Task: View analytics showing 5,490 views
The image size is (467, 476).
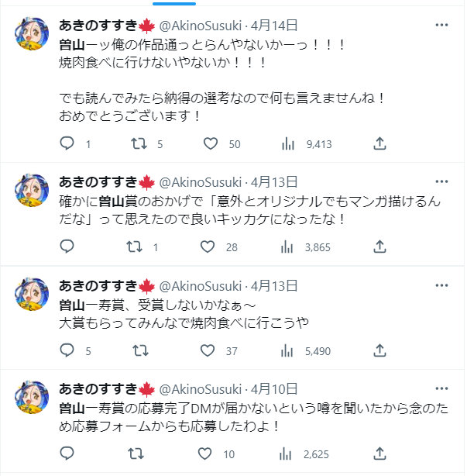Action: click(306, 351)
